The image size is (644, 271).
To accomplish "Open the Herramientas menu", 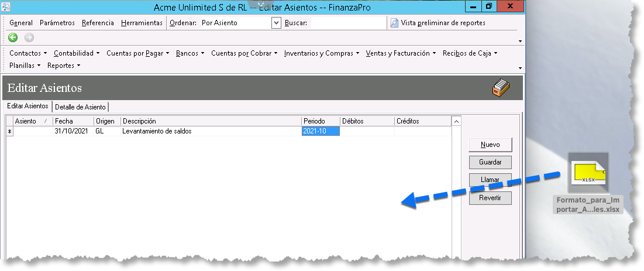I will 142,23.
